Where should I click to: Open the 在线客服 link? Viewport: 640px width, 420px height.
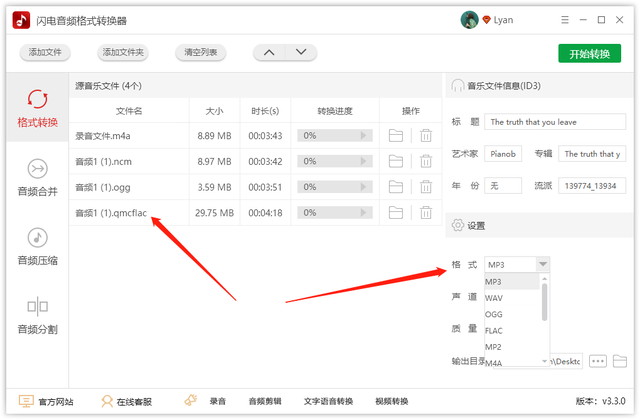(x=127, y=402)
